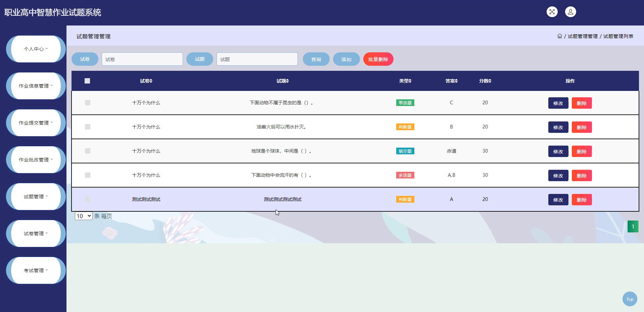Select all rows with header checkbox
644x312 pixels.
pyautogui.click(x=87, y=81)
